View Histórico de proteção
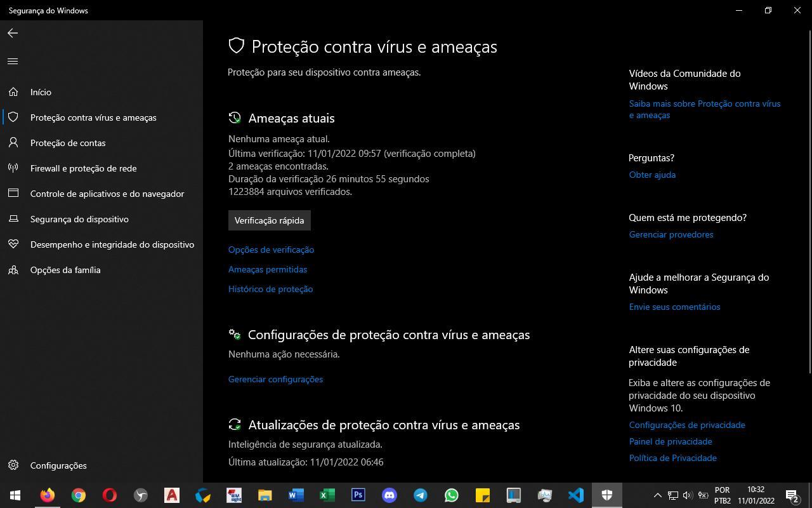Screen dimensions: 812x508 point(270,289)
